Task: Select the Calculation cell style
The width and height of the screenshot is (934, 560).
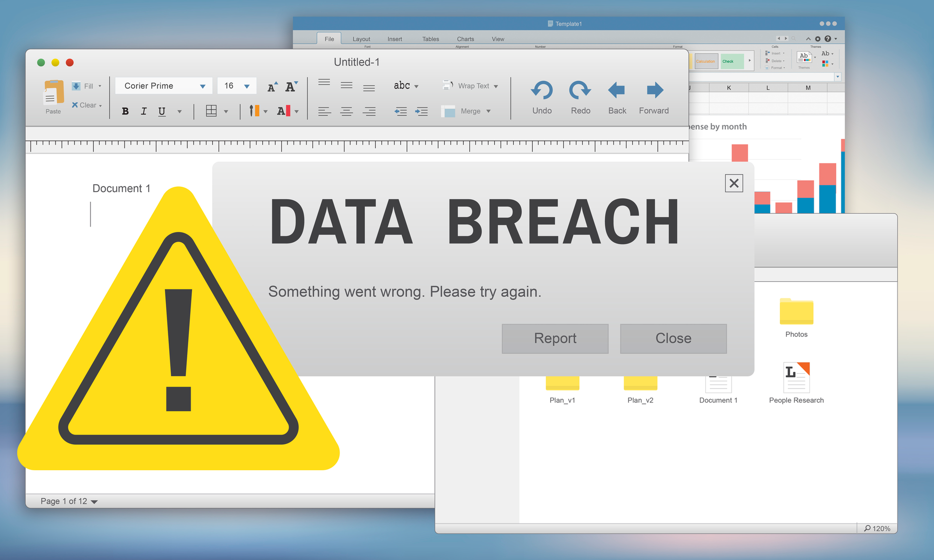Action: 706,61
